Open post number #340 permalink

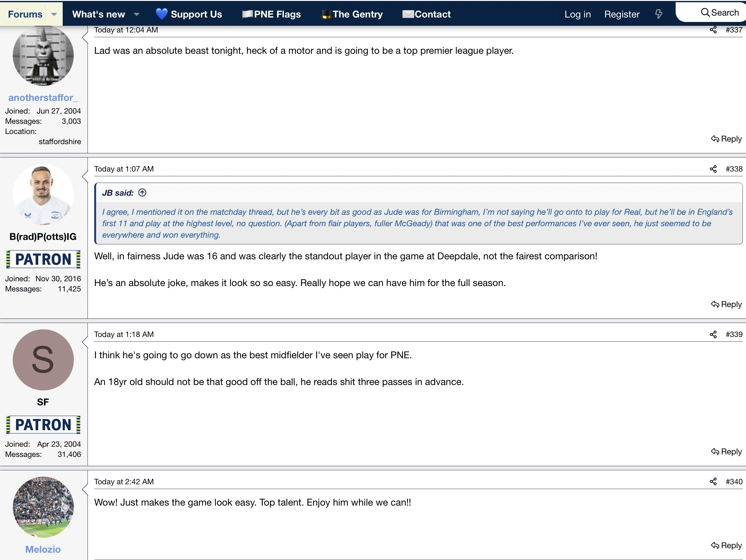(734, 482)
